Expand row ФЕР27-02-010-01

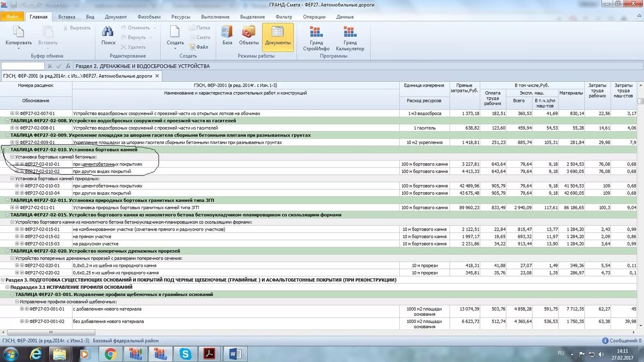pos(17,164)
